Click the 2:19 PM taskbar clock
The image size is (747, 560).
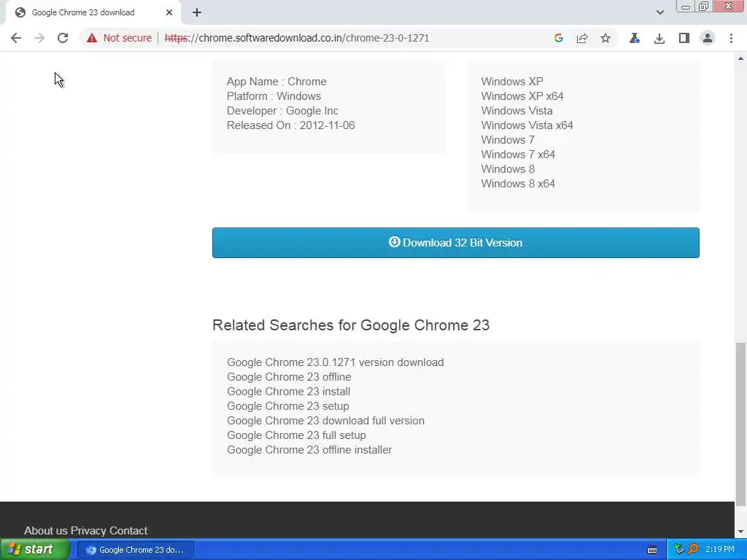pyautogui.click(x=720, y=550)
